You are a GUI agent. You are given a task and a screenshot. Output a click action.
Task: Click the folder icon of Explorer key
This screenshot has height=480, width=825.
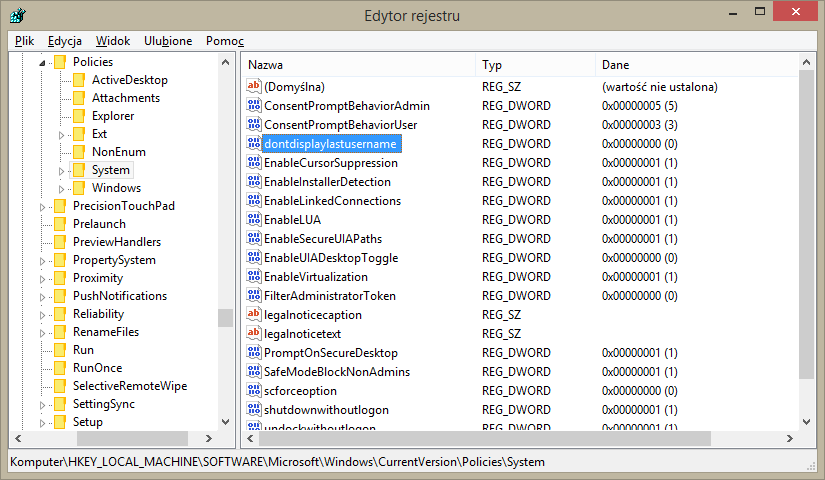pyautogui.click(x=79, y=116)
